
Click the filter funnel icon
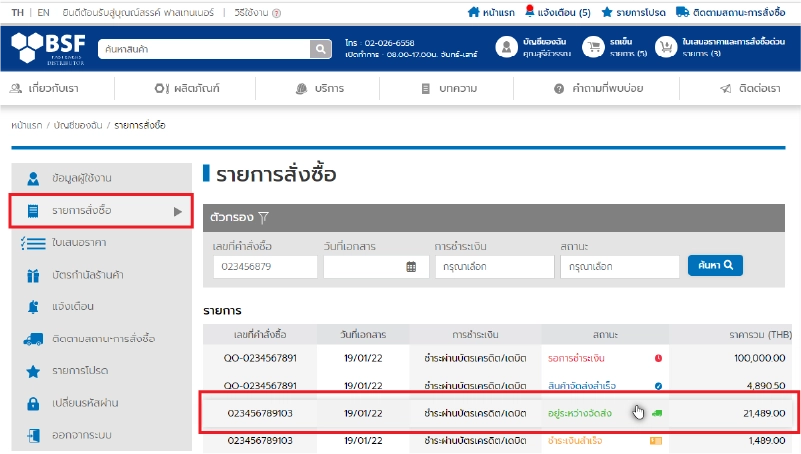[264, 216]
